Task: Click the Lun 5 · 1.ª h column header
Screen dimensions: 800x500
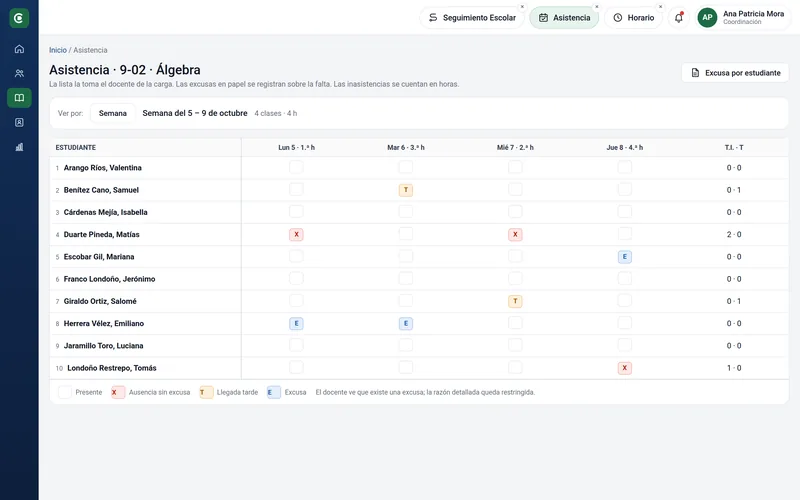Action: tap(296, 147)
